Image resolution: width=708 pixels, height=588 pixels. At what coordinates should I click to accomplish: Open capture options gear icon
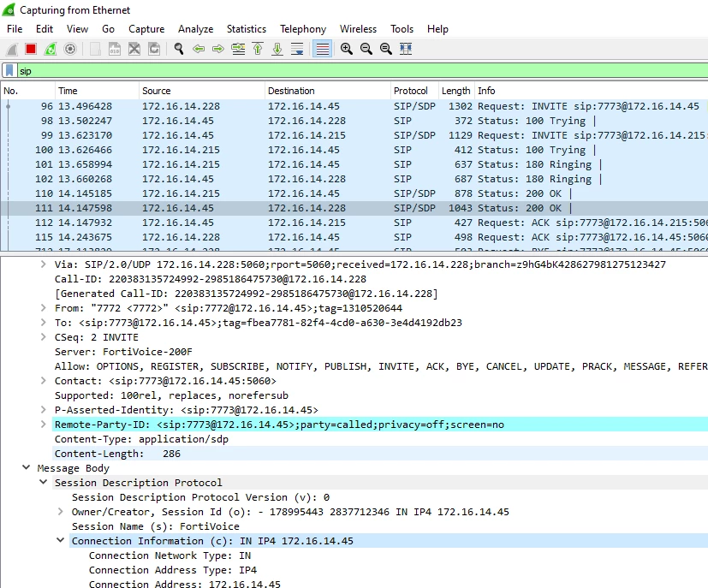(x=70, y=49)
